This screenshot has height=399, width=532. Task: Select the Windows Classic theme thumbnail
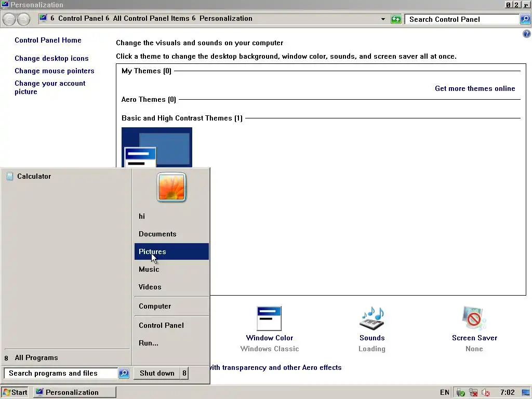(x=157, y=147)
